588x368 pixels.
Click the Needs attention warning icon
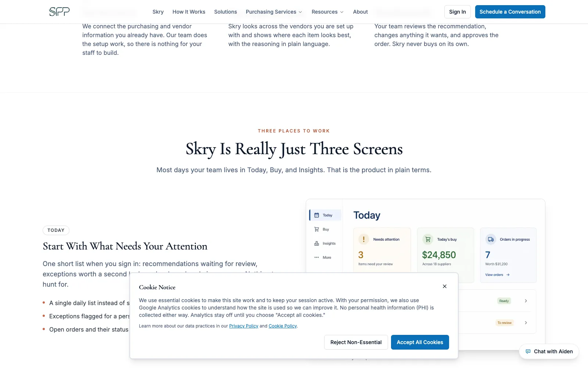point(364,239)
